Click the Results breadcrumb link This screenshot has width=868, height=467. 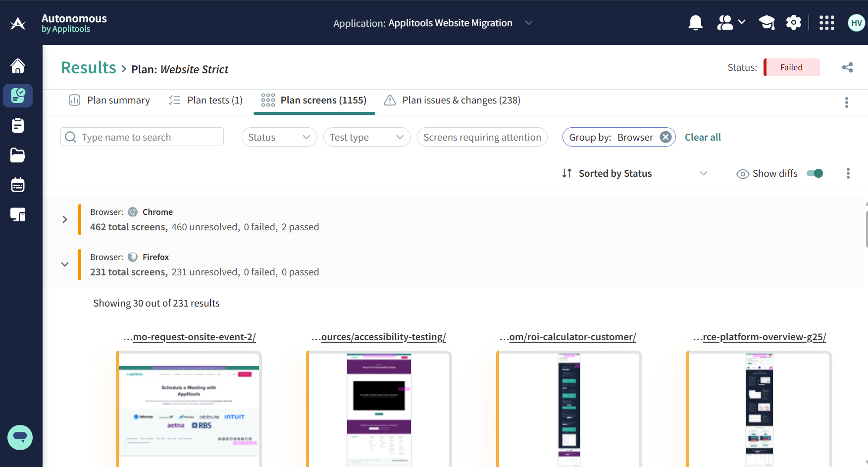(x=89, y=68)
